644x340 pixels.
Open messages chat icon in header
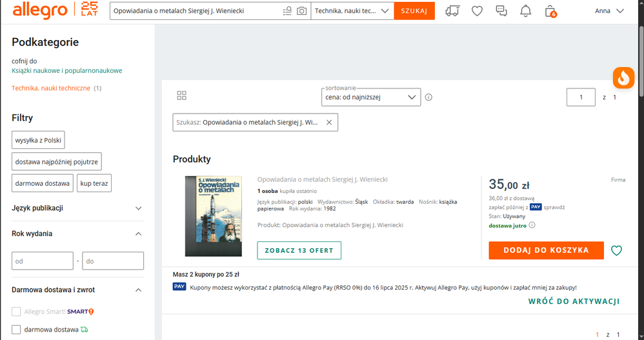pos(501,11)
